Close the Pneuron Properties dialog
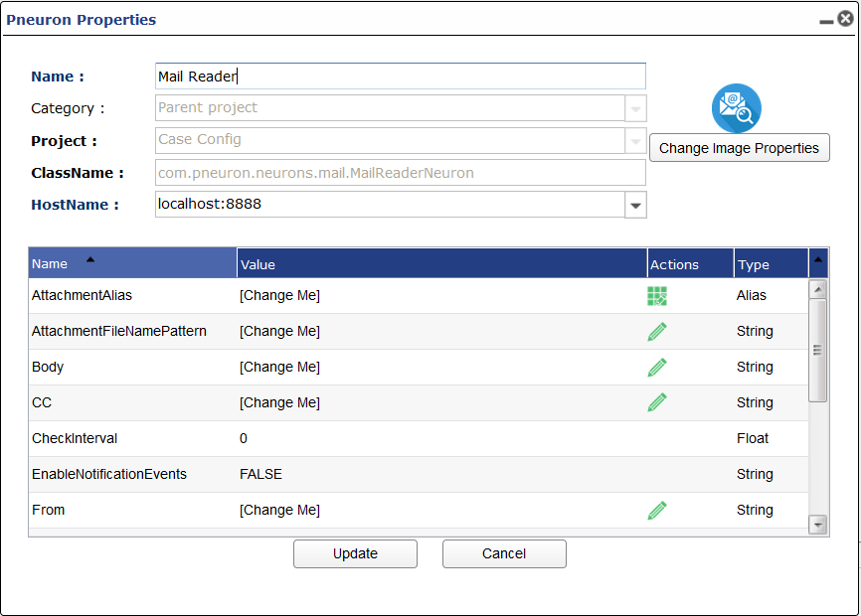 click(846, 19)
